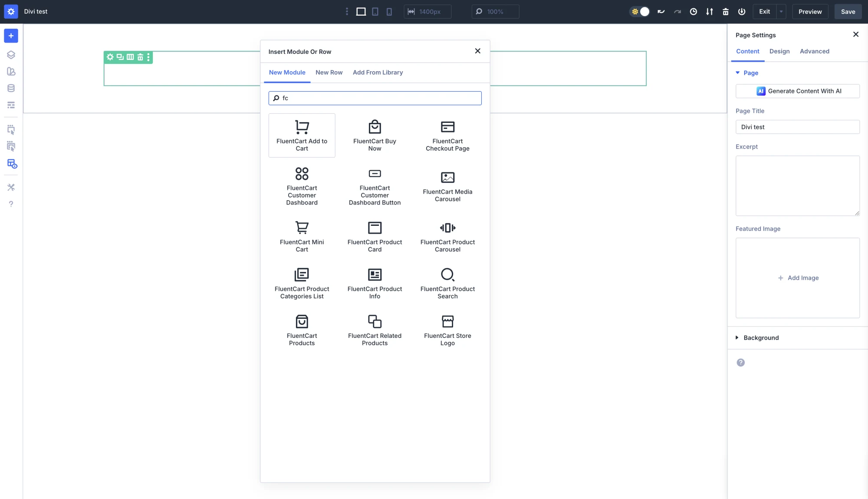Close the Insert Module Or Row dialog

point(477,51)
